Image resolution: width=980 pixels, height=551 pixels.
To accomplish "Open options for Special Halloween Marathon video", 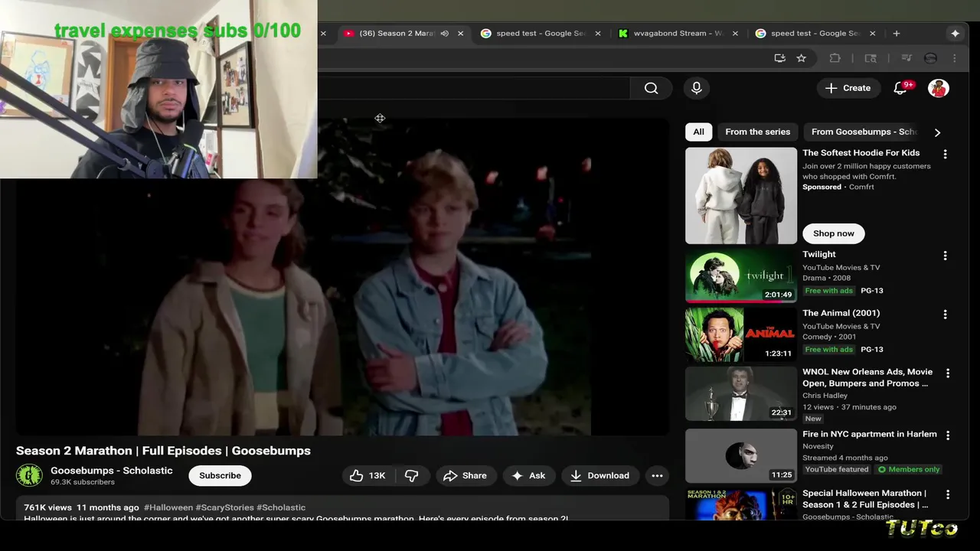I will (x=948, y=494).
